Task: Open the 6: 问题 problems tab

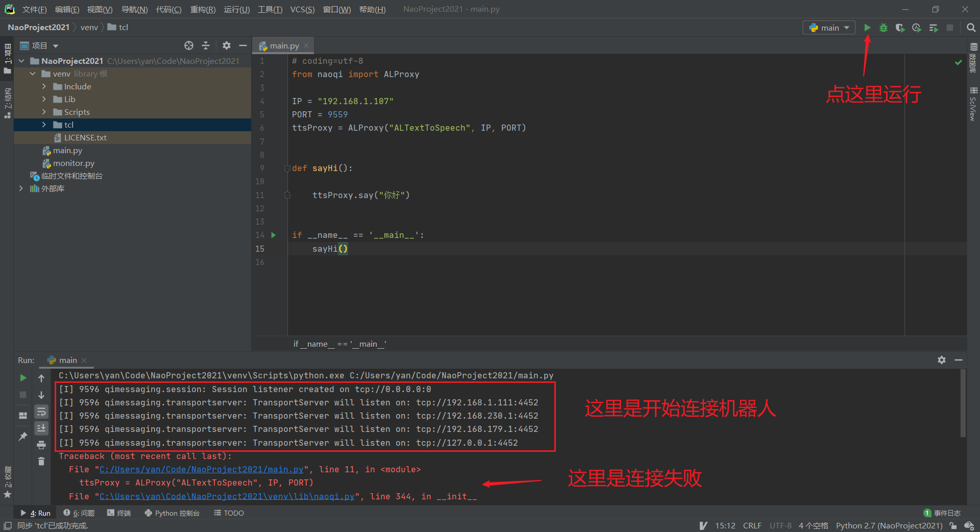Action: 79,513
